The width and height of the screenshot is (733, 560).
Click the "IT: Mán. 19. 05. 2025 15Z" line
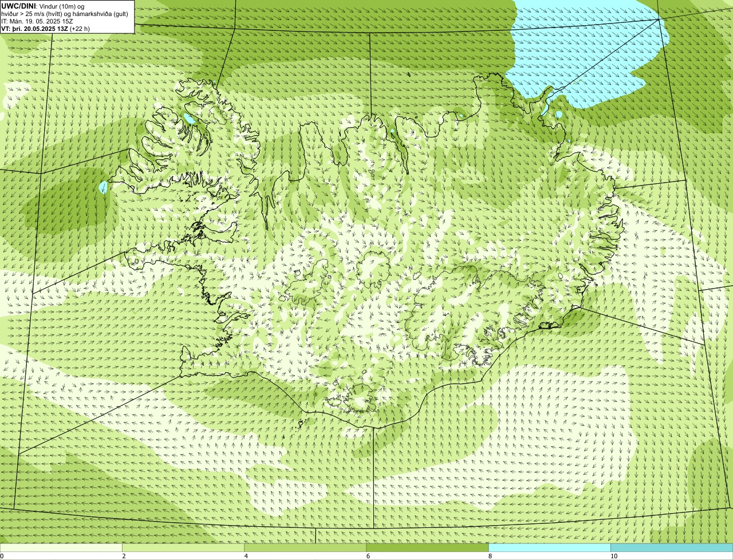point(37,21)
